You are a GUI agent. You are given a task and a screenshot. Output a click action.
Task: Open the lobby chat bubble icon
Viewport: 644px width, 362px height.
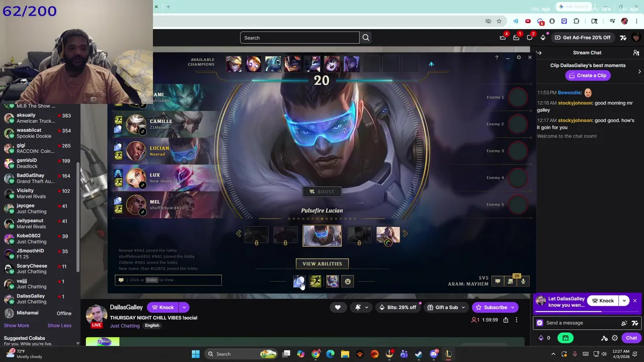coord(498,282)
